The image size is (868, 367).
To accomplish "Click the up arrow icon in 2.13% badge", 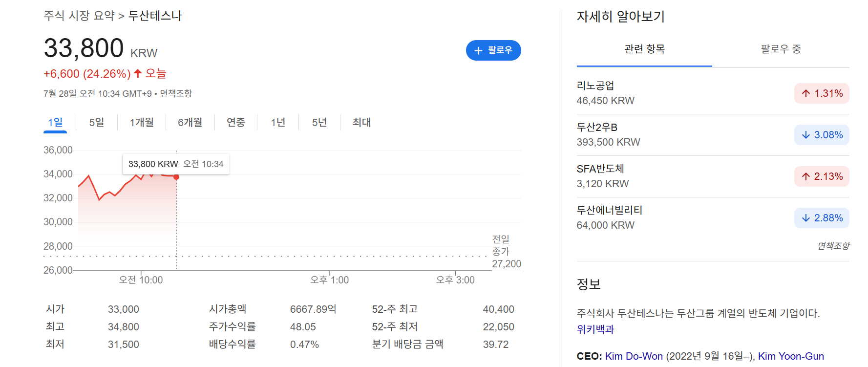I will [806, 176].
